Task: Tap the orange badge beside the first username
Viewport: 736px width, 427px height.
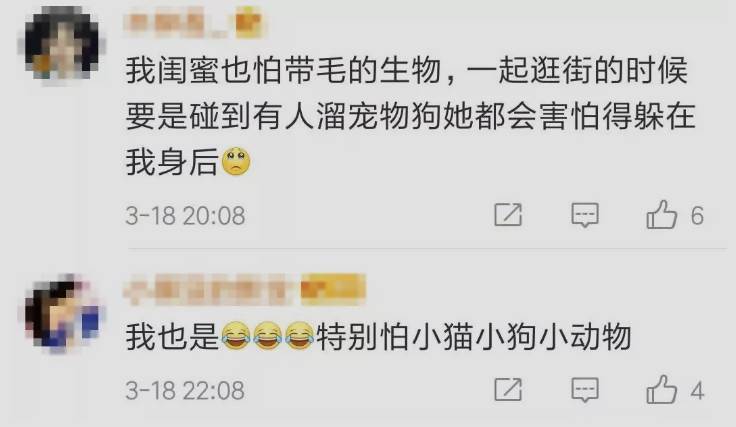Action: 248,24
